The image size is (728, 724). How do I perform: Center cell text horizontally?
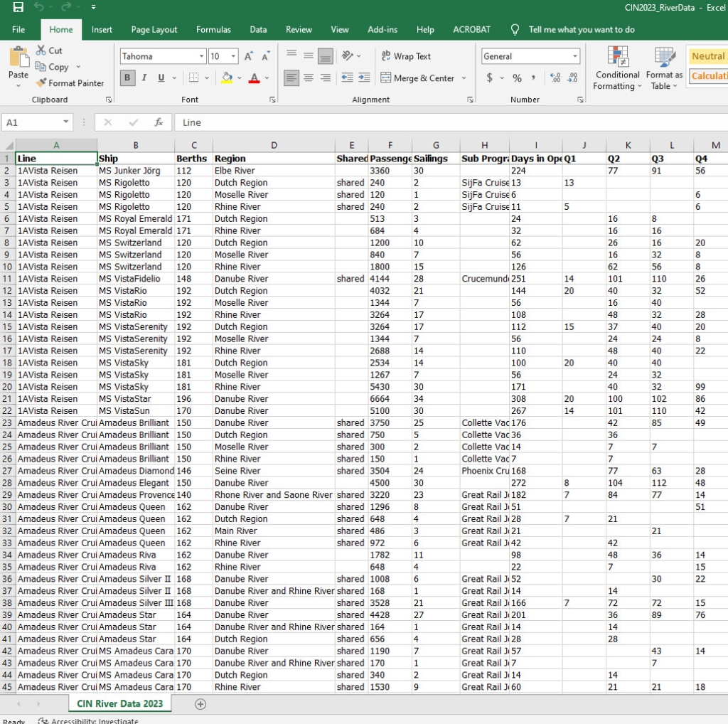tap(309, 78)
